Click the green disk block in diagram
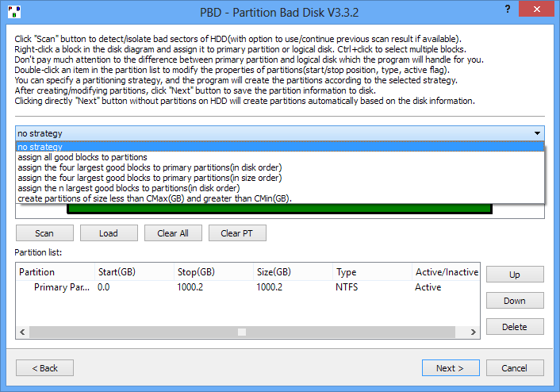560x392 pixels. [280, 209]
